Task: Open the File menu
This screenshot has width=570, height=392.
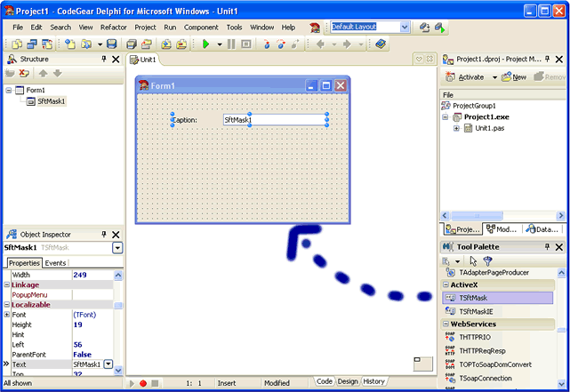Action: click(18, 28)
